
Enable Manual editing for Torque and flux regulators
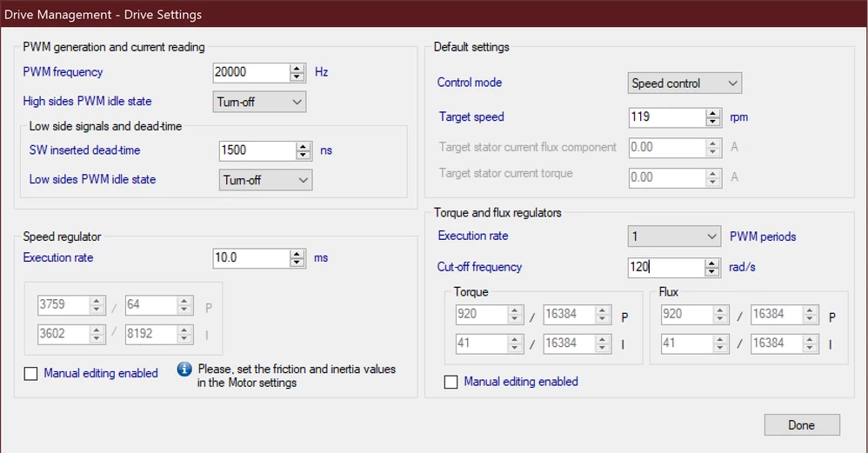[451, 383]
